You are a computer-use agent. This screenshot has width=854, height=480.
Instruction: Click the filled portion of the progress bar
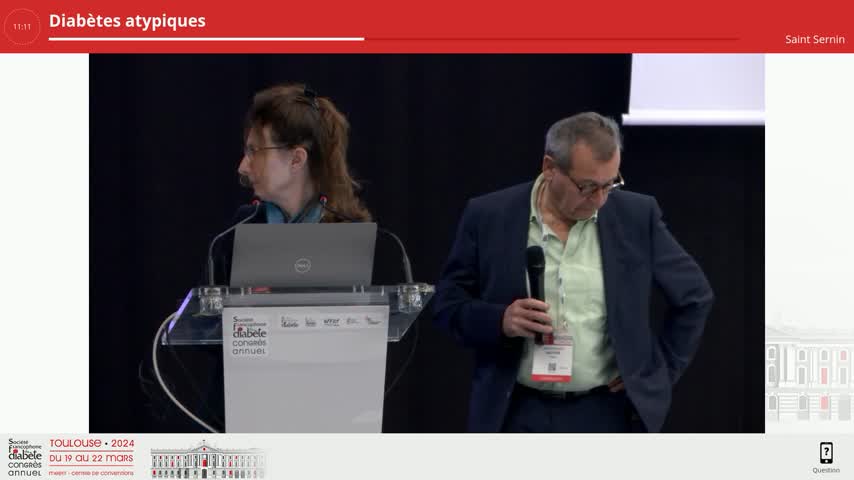point(200,39)
